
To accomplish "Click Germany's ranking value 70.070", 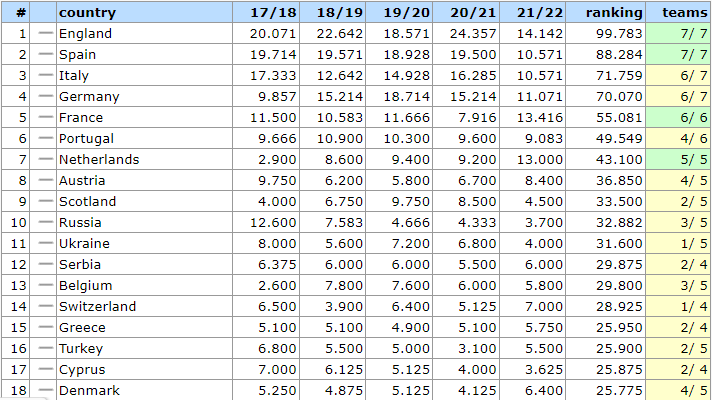I will tap(619, 96).
